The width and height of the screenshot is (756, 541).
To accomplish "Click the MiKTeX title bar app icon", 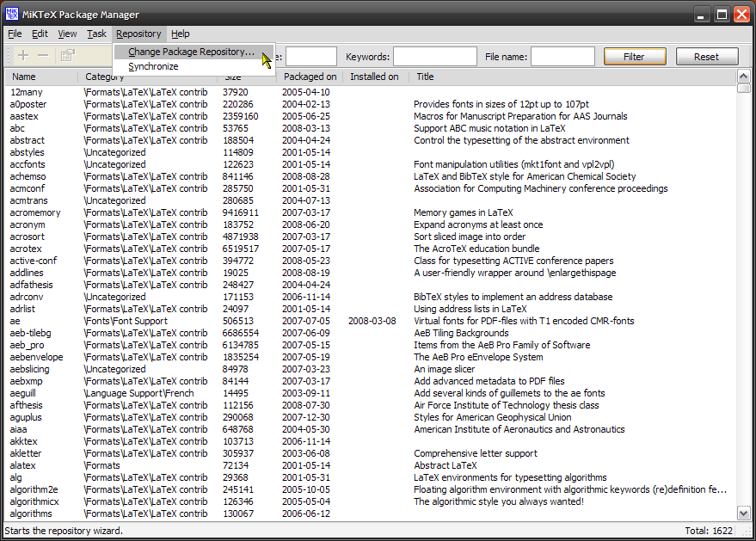I will pyautogui.click(x=11, y=14).
